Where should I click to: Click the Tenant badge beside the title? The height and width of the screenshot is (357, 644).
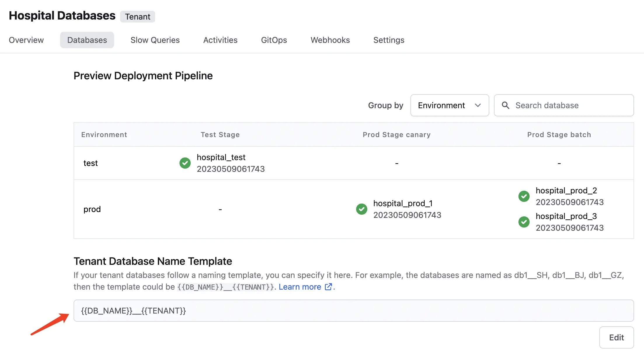[x=137, y=17]
